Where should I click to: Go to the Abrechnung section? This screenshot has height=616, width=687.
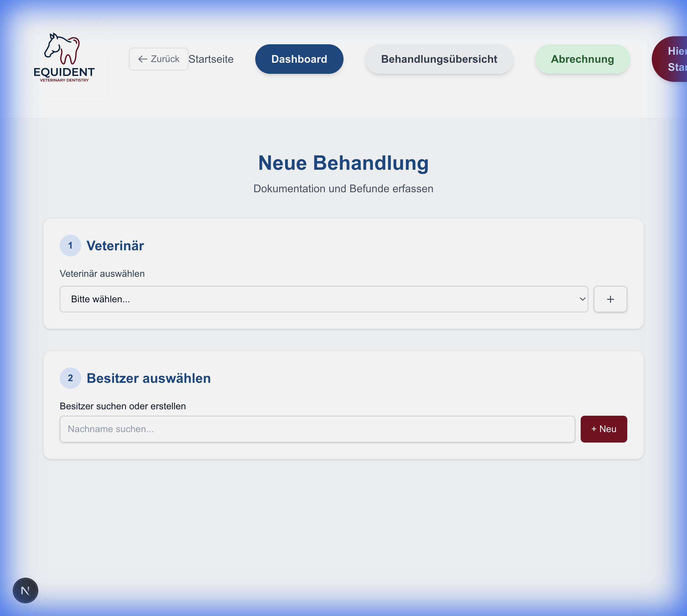(582, 59)
